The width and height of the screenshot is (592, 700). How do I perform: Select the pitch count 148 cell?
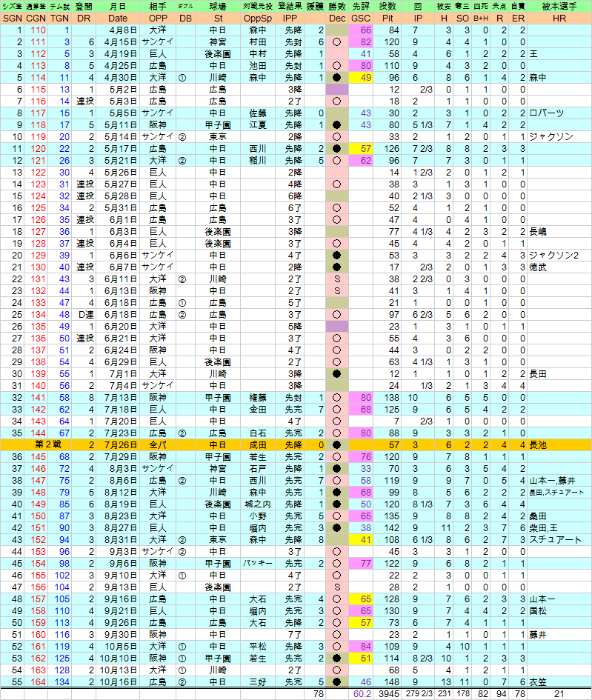[388, 681]
